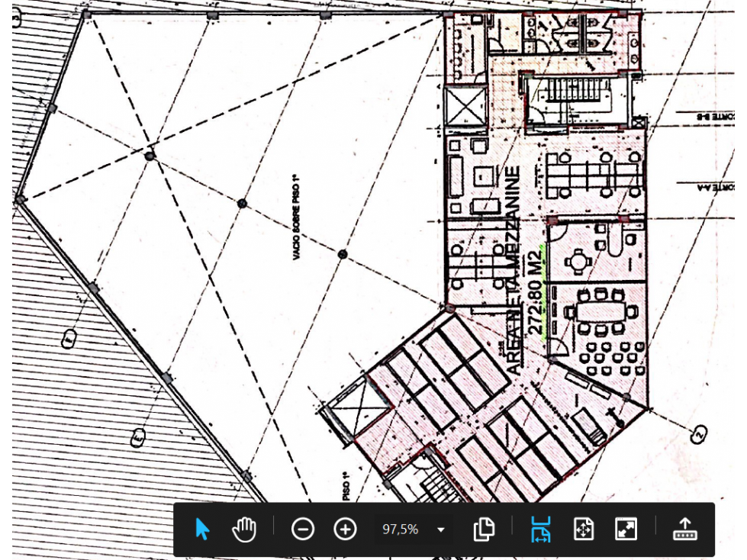Select the arrow selection tool
Screen dimensions: 747x560
coord(202,529)
